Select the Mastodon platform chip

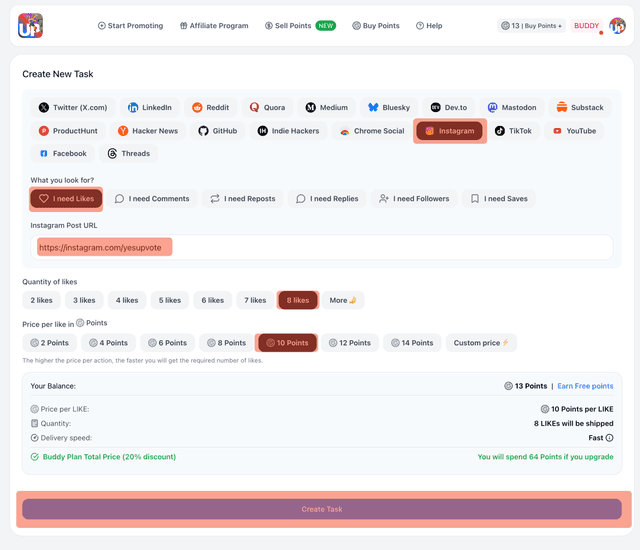[x=512, y=107]
